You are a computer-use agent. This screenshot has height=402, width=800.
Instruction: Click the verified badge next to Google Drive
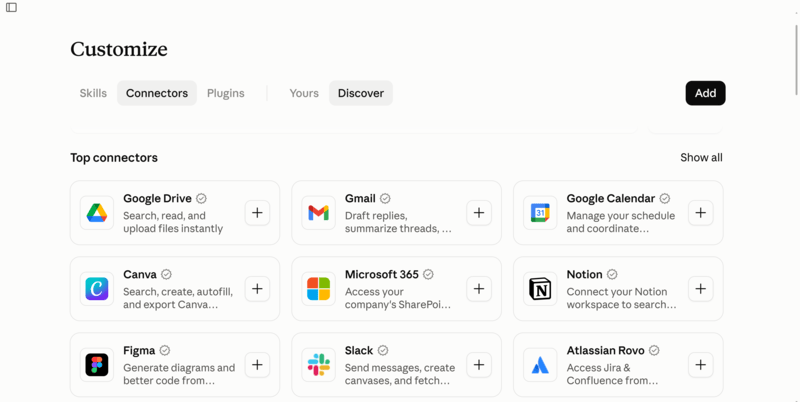[x=202, y=198]
